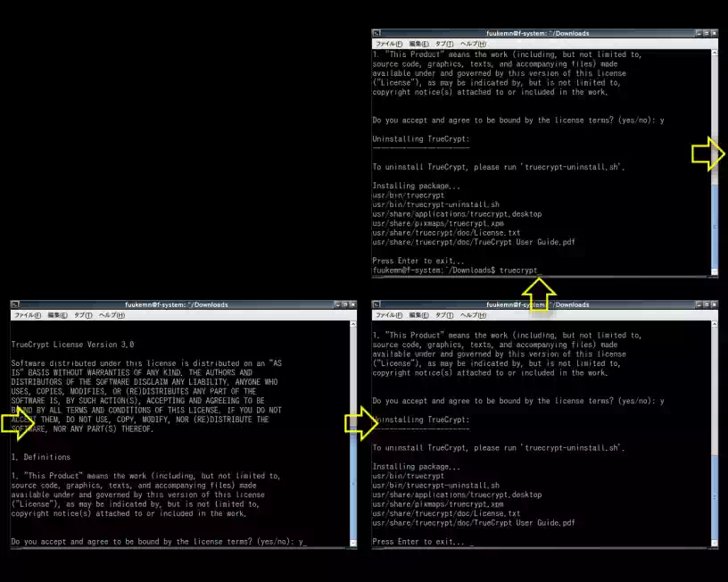
Task: Click 'usr/share/applications/truecrypt.desktop' in the Press Enter window
Action: (x=457, y=495)
